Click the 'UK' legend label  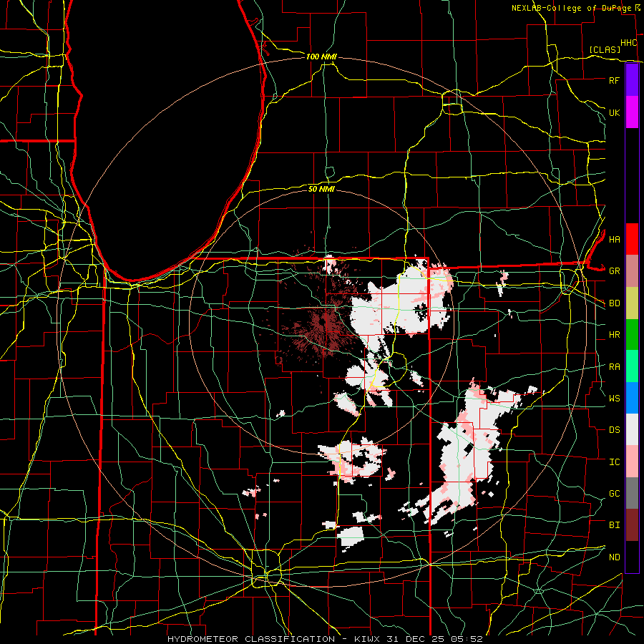(x=614, y=112)
